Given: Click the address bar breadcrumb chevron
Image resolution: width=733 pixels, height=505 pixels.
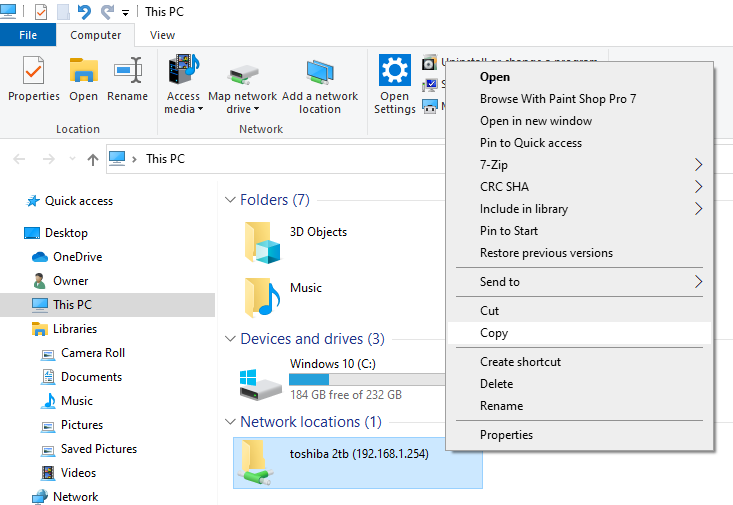Looking at the screenshot, I should click(x=134, y=159).
